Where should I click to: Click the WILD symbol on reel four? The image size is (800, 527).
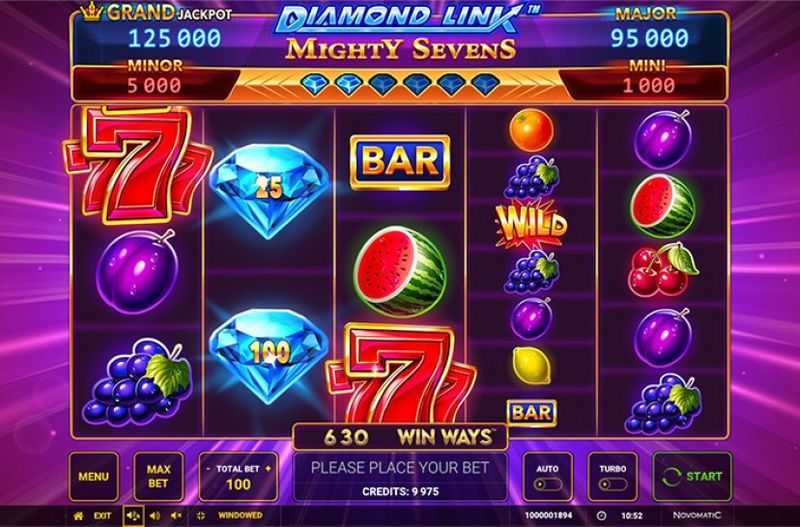point(531,225)
